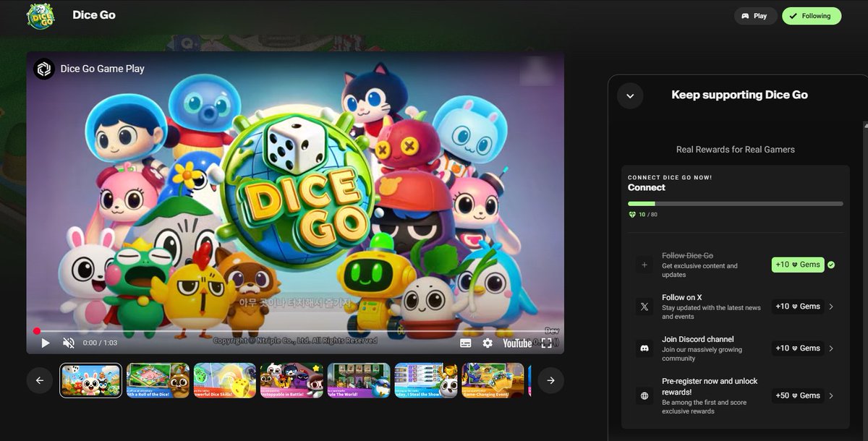Select the 'Powerful Dice Skills' thumbnail
868x441 pixels.
coord(225,380)
